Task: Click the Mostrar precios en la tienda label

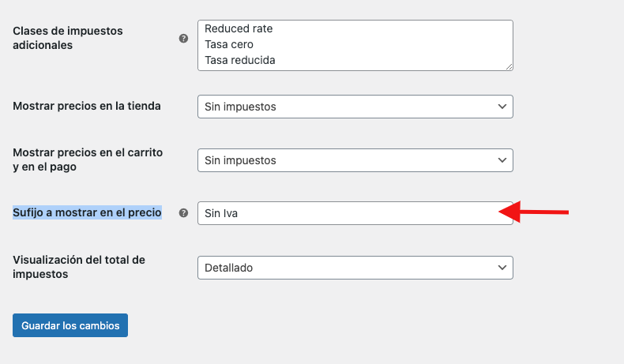Action: 87,106
